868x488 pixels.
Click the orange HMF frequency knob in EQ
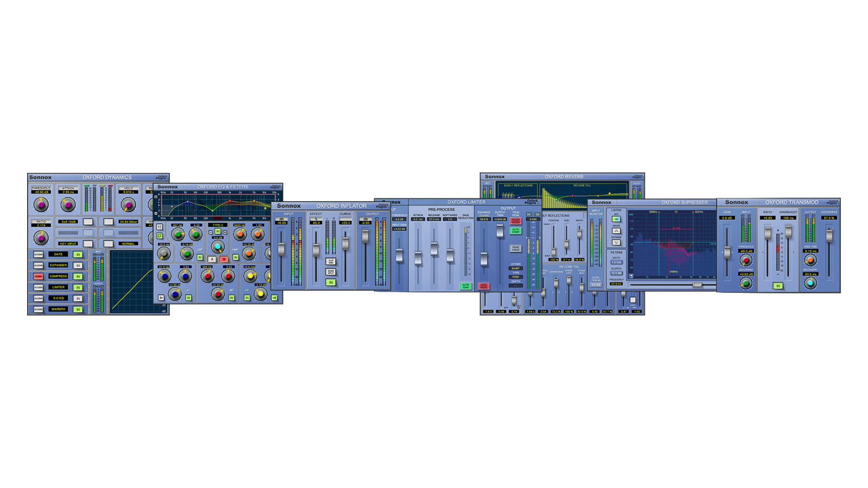tap(240, 234)
